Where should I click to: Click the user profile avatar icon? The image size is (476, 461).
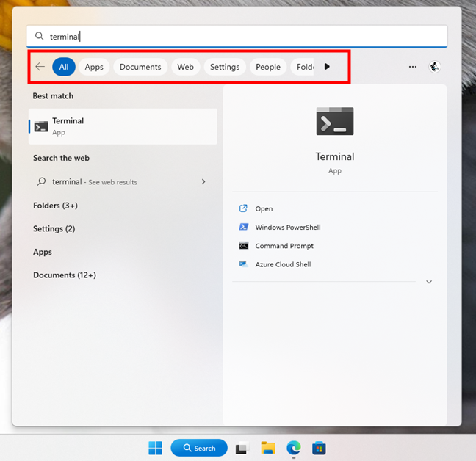434,67
